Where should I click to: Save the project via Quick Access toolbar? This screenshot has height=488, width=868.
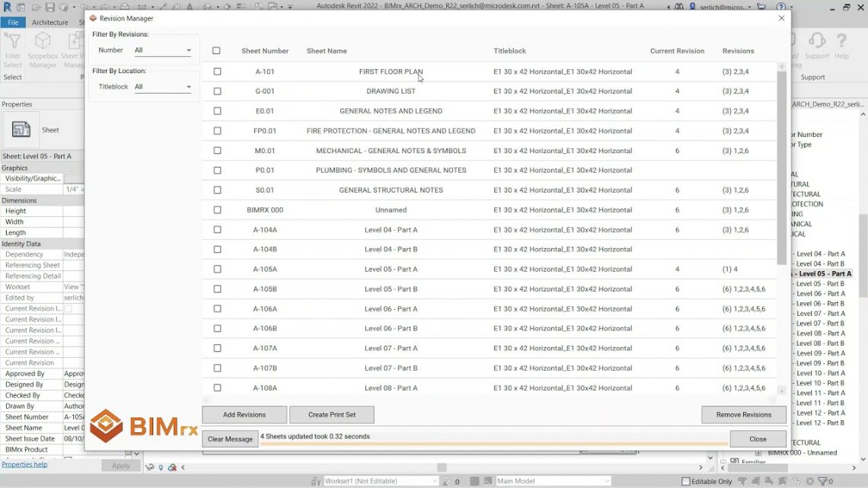pyautogui.click(x=49, y=6)
